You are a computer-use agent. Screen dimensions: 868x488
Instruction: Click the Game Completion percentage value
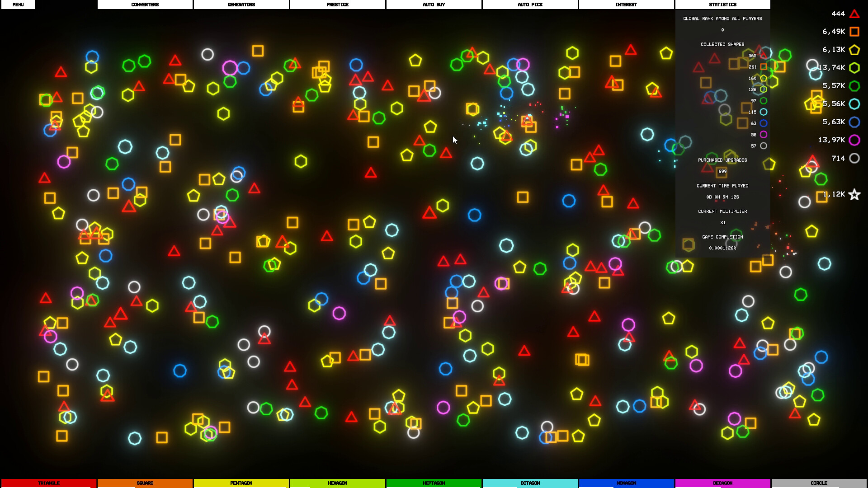(722, 248)
